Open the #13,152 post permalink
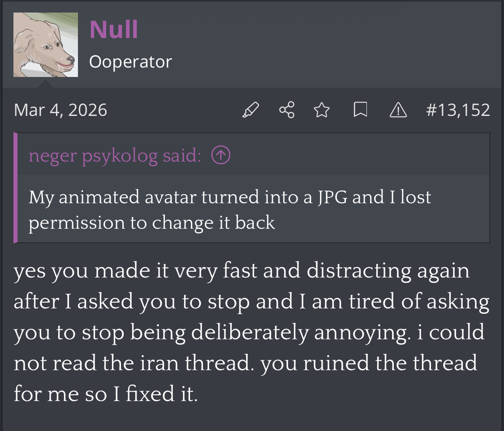 pos(458,110)
